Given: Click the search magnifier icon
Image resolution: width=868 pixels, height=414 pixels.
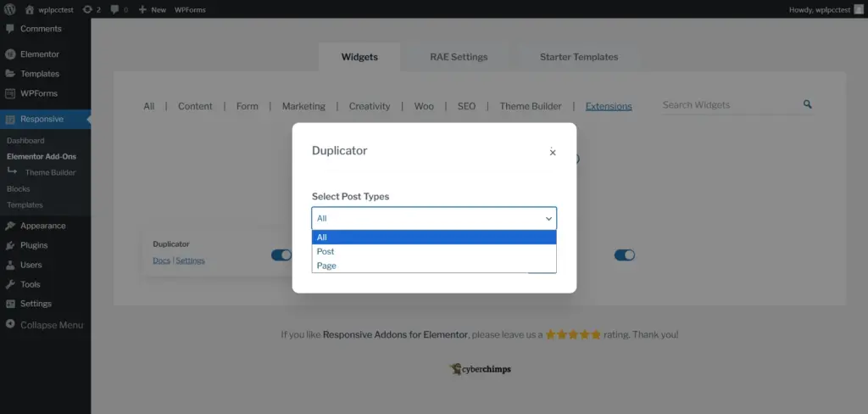Looking at the screenshot, I should click(x=807, y=104).
